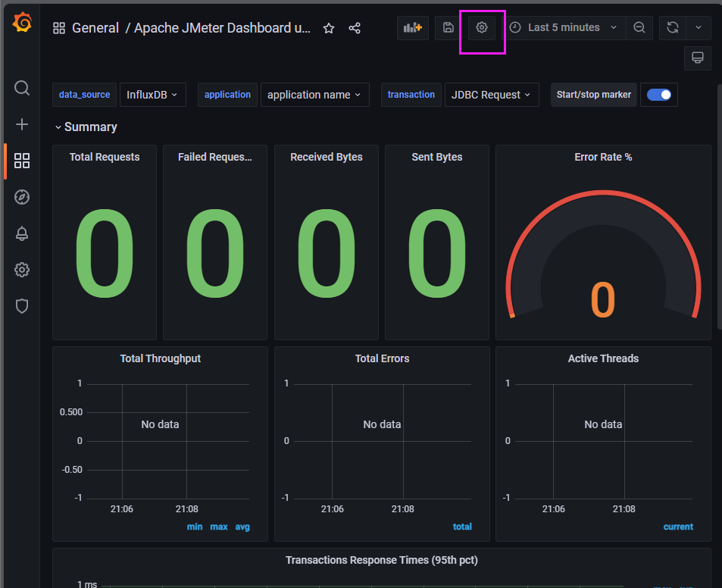722x588 pixels.
Task: Open the sidebar Configuration gear icon
Action: 22,270
